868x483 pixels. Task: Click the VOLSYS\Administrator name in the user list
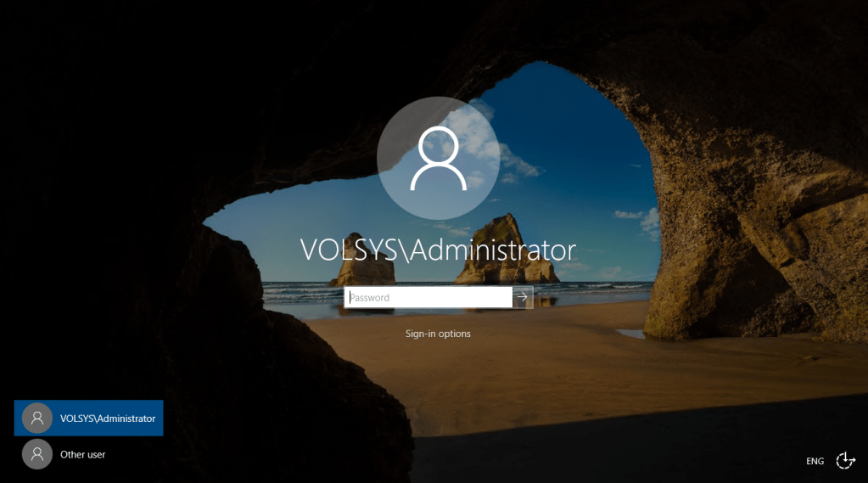(x=108, y=418)
